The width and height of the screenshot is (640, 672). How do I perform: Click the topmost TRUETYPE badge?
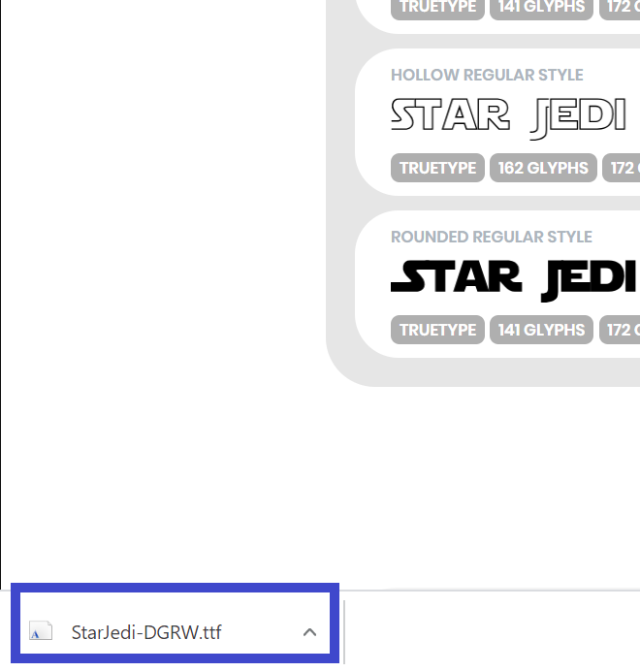click(x=437, y=8)
